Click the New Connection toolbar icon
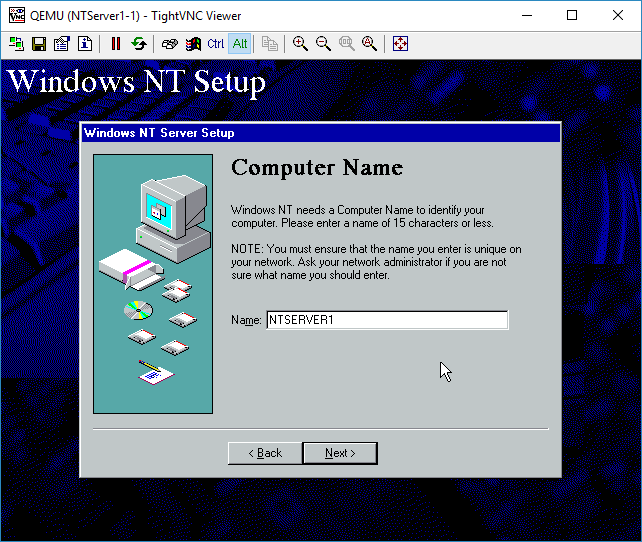Viewport: 642px width, 542px height. point(16,44)
